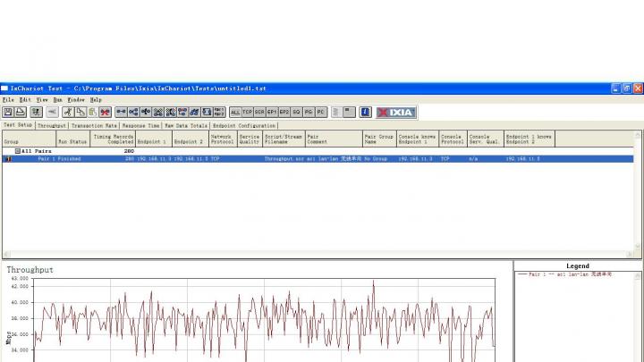Click the greyed Stop test icon
The width and height of the screenshot is (644, 362).
[x=52, y=112]
